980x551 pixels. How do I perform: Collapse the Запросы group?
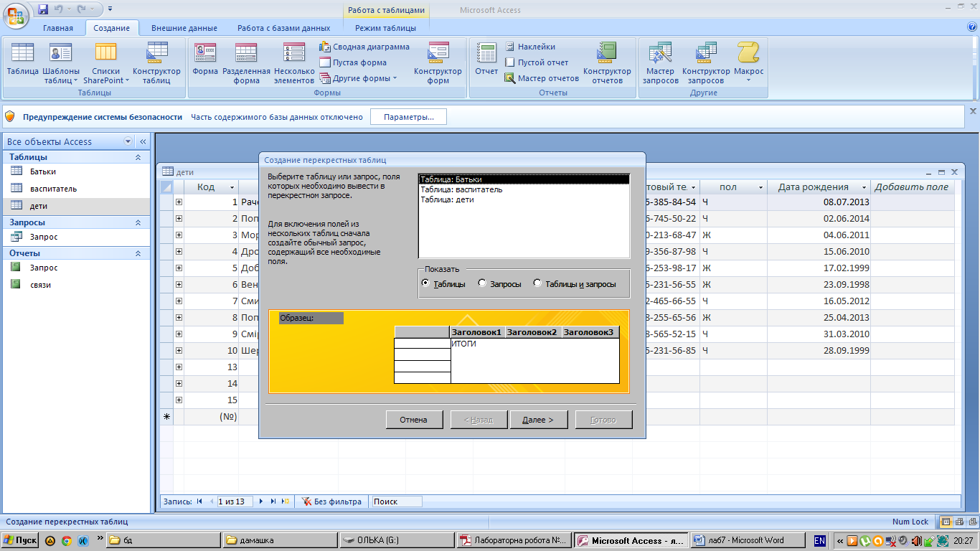point(138,222)
